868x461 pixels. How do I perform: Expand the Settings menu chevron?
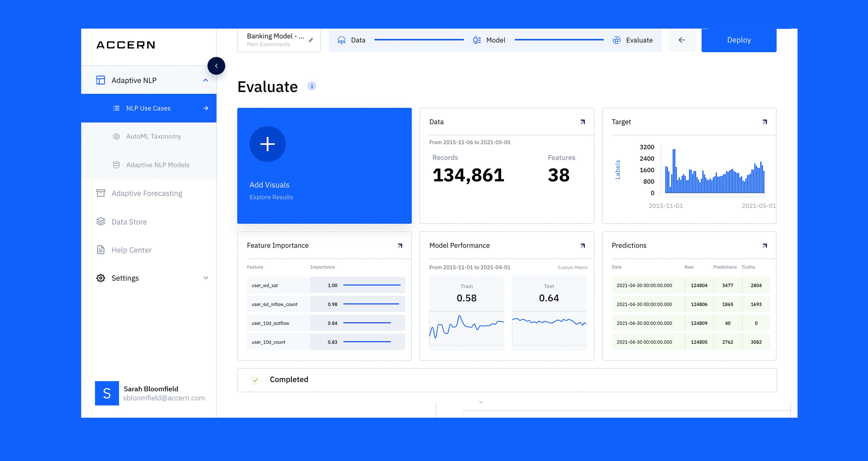(206, 278)
